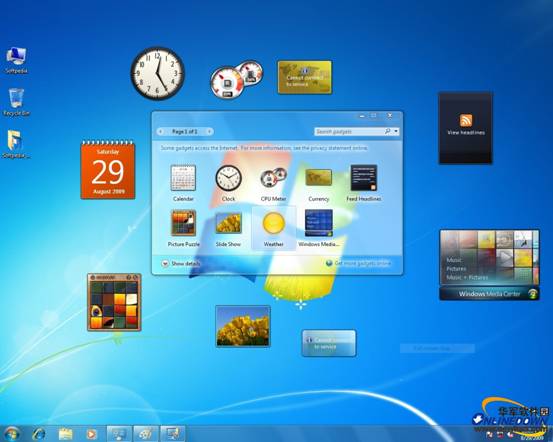Open Windows Explorer from the taskbar

(x=65, y=434)
